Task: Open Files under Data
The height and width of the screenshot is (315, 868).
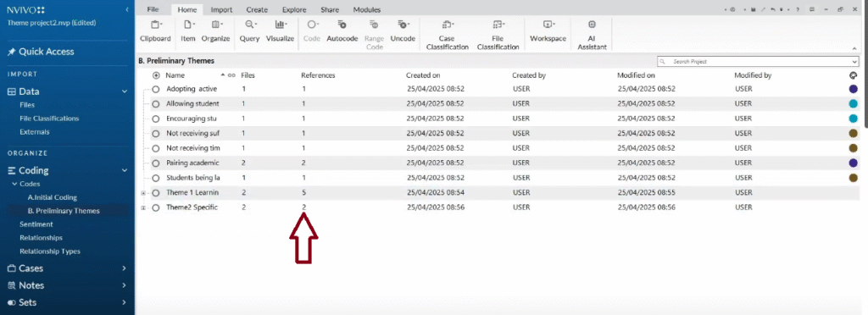Action: 27,105
